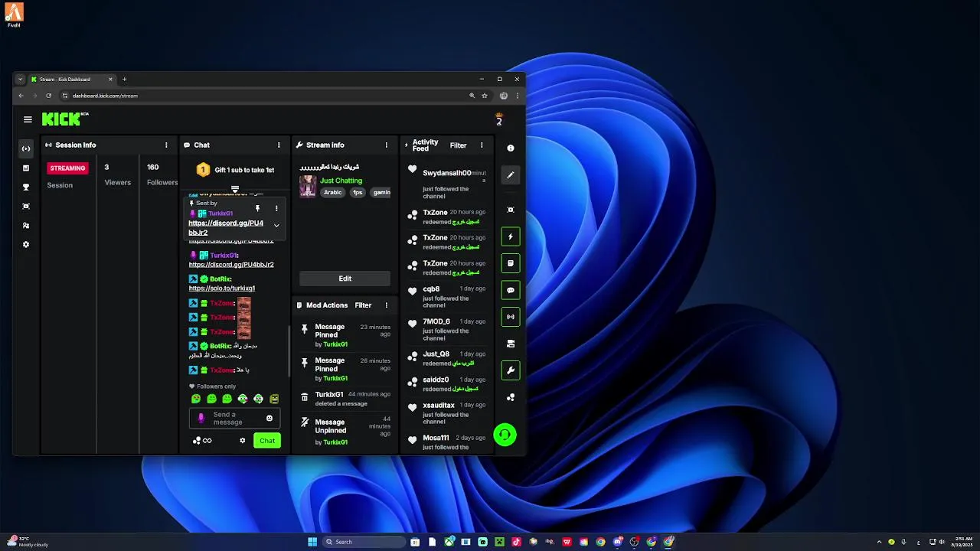Click the Edit button in Stream info
The height and width of the screenshot is (551, 980).
click(345, 279)
